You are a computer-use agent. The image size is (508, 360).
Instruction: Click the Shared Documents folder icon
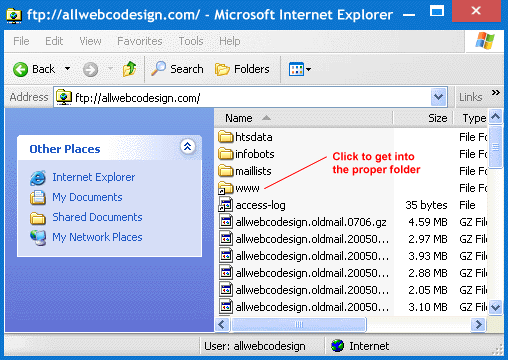[38, 218]
